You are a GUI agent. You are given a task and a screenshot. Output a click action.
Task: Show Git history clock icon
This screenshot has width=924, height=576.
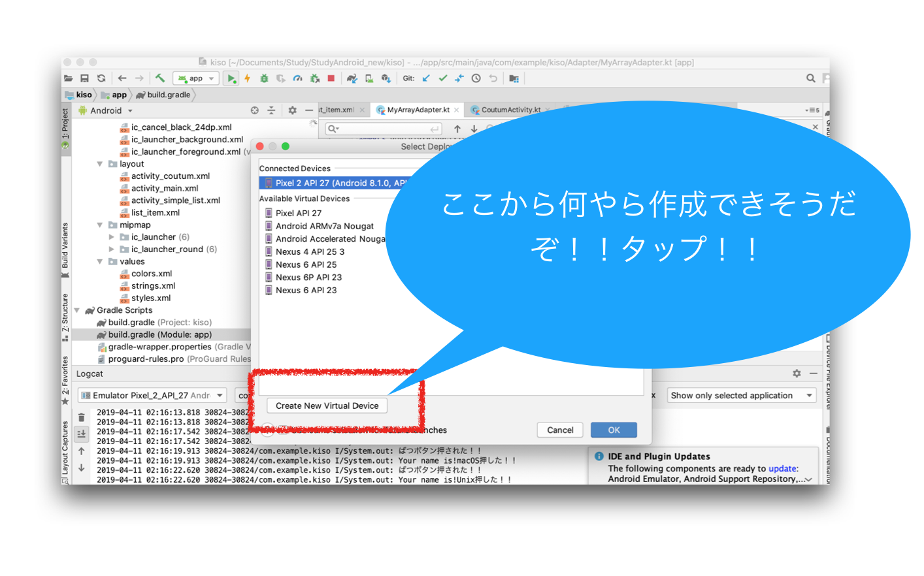coord(476,78)
